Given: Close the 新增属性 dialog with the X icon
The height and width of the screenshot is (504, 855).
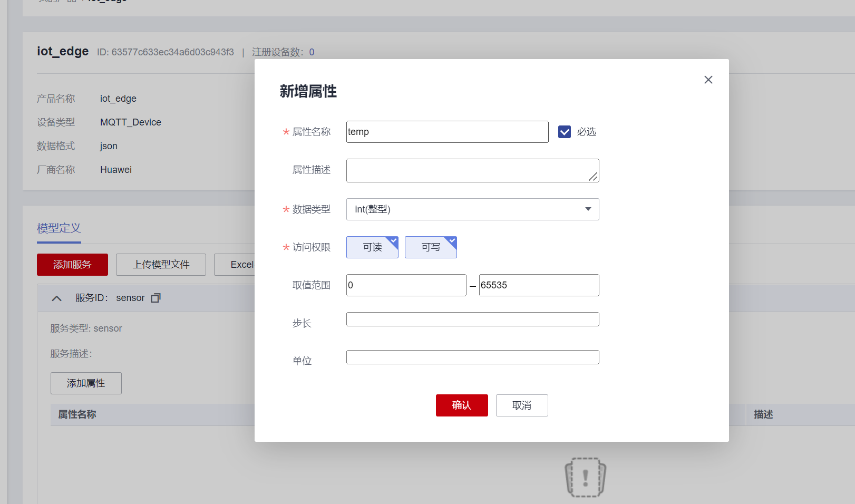Looking at the screenshot, I should pos(708,80).
